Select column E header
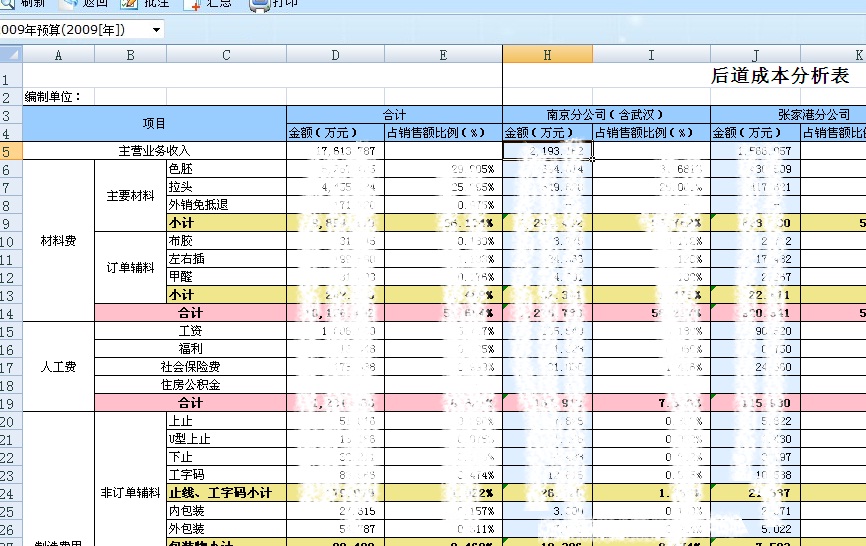 pos(443,55)
